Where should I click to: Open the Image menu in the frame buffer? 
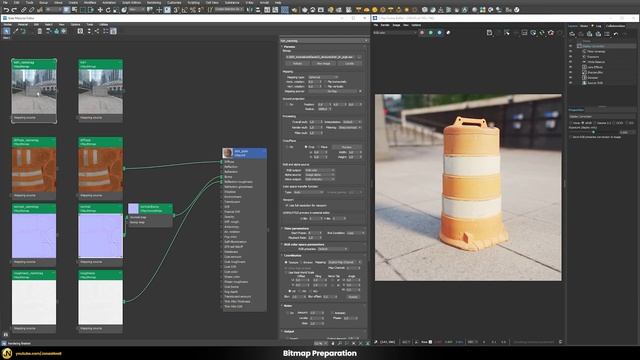pyautogui.click(x=396, y=25)
